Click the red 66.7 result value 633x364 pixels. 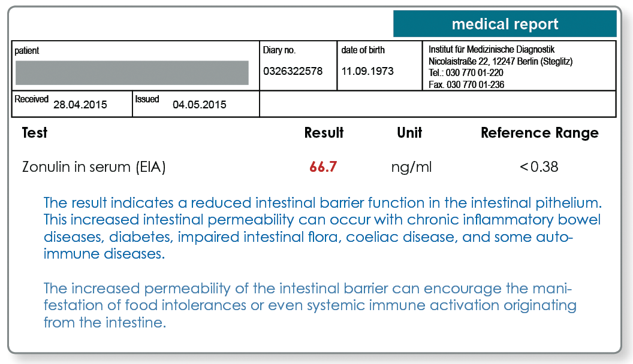click(323, 166)
